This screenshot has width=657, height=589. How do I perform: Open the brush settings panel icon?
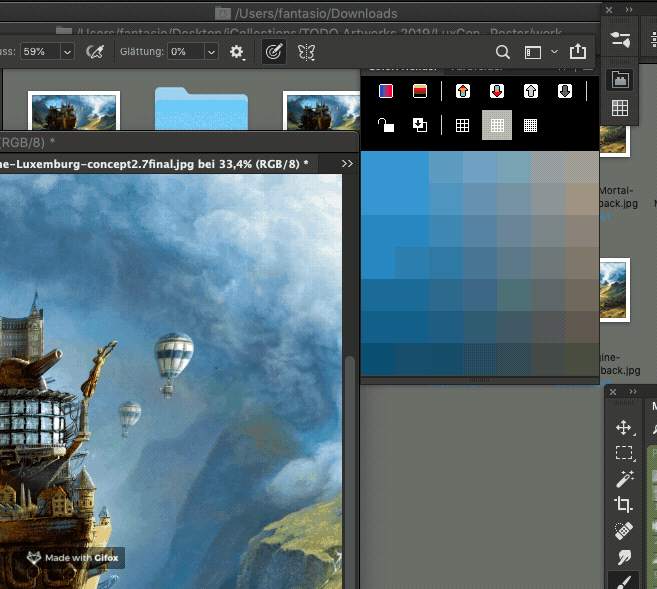[620, 40]
